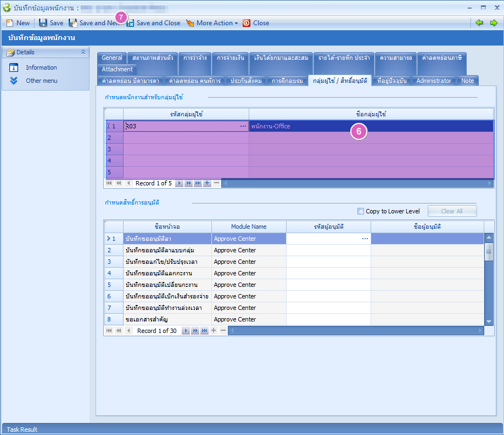The image size is (504, 435).
Task: Open lookup ellipsis for user group code R03
Action: (x=243, y=126)
